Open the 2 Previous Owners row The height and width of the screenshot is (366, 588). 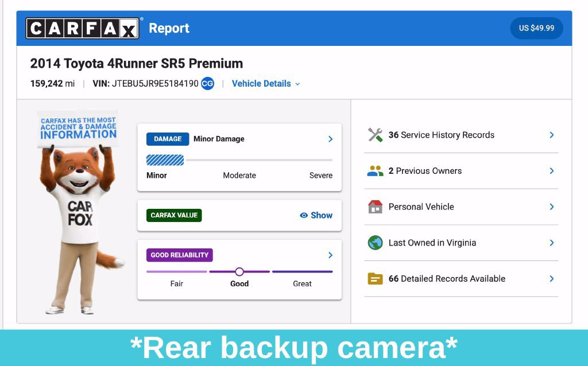[461, 171]
